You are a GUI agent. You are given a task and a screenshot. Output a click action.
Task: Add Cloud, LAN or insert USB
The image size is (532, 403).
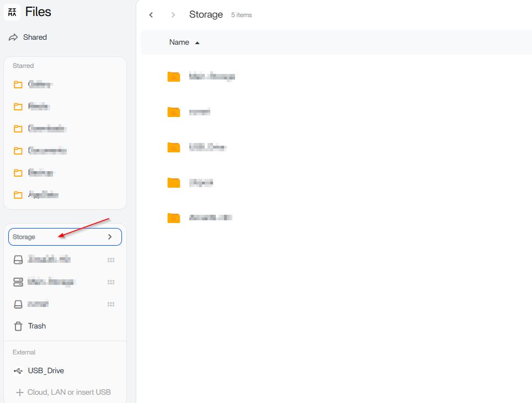64,393
